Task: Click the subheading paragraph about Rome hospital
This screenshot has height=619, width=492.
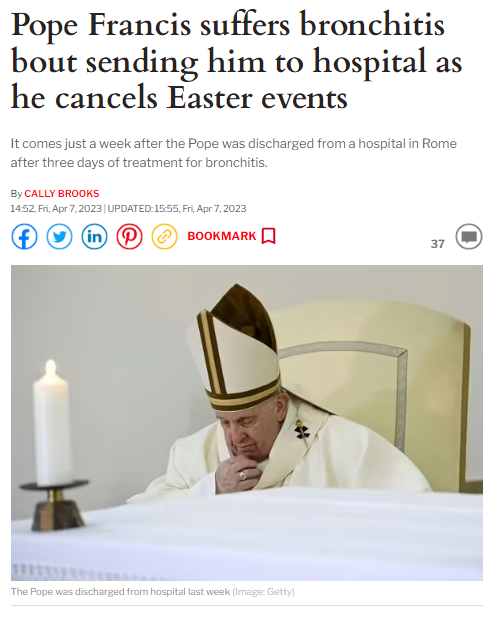Action: pyautogui.click(x=233, y=153)
